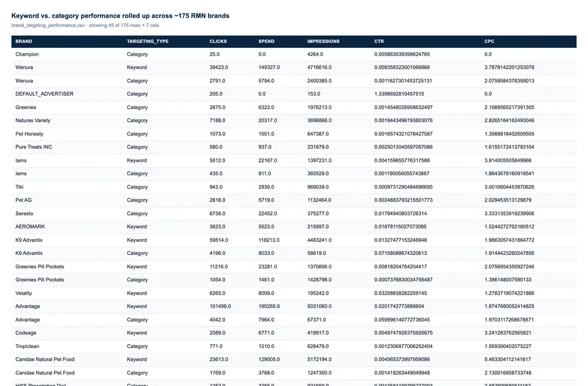The image size is (588, 386).
Task: Click Champion impressions 4264.0
Action: 315,54
